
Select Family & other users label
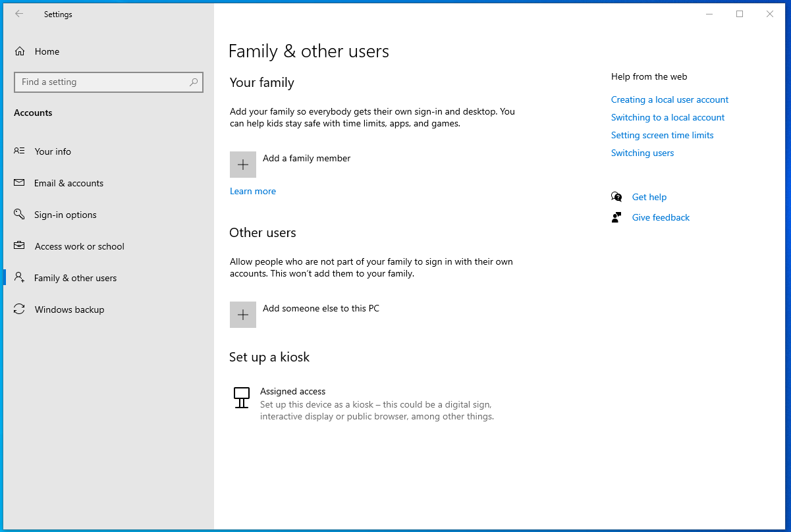75,278
